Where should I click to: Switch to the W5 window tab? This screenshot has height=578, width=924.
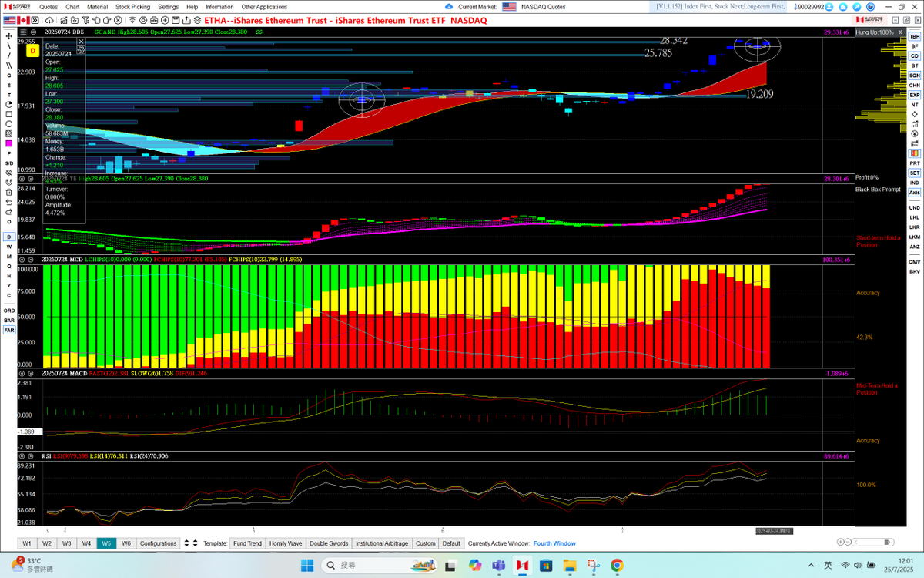click(106, 543)
